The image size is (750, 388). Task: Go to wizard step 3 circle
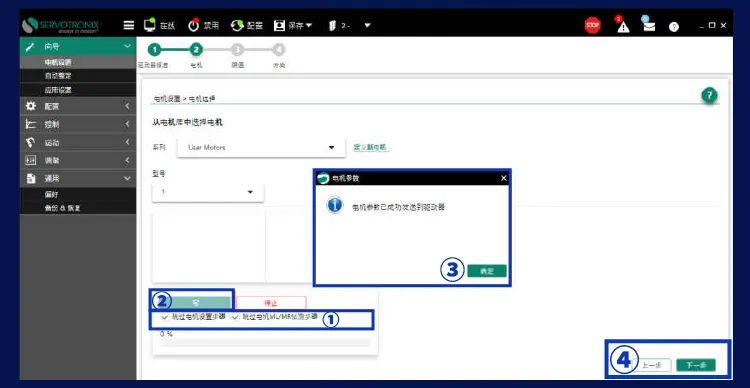coord(237,49)
